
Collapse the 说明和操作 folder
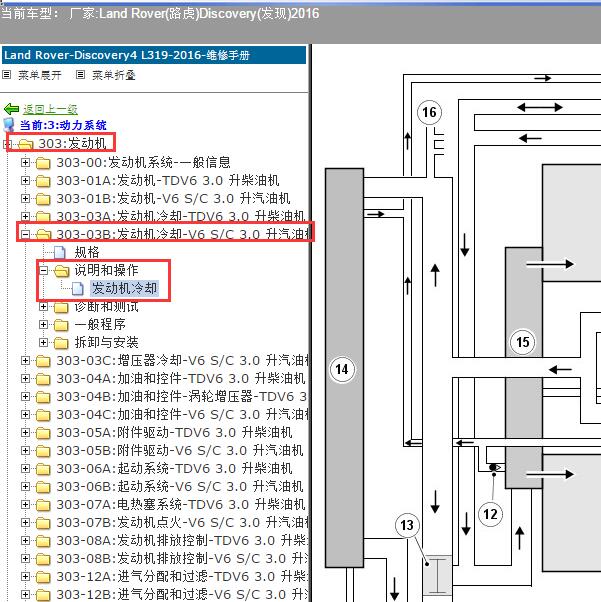click(43, 270)
